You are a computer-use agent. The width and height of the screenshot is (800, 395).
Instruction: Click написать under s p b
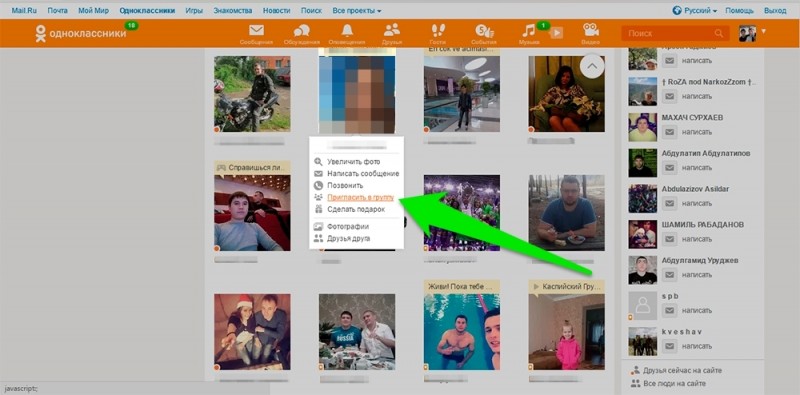tap(697, 310)
